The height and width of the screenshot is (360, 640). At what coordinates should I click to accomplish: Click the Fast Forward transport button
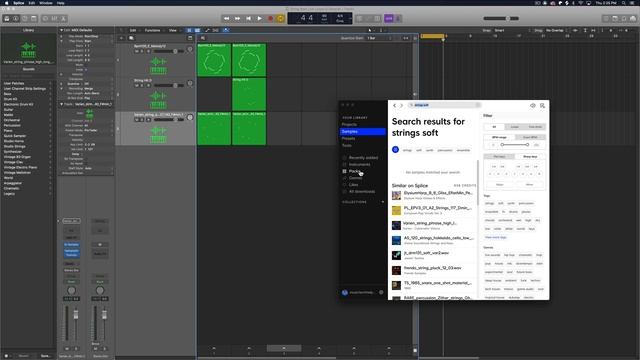coord(238,18)
